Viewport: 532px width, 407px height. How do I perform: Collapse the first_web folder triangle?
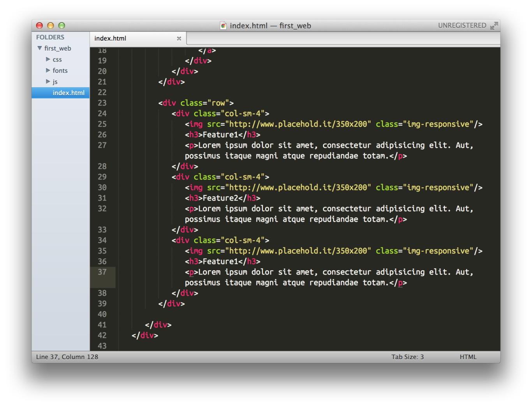coord(40,48)
